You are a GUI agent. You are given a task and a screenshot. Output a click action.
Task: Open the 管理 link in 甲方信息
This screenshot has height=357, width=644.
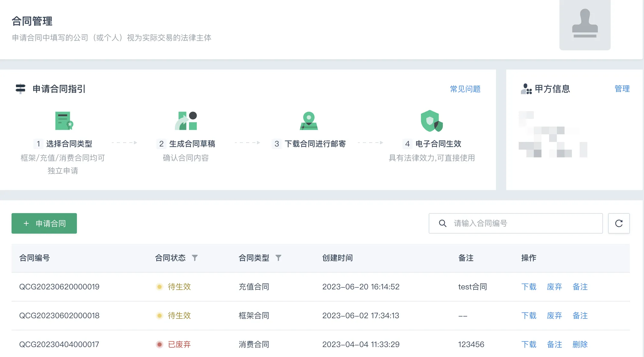622,88
